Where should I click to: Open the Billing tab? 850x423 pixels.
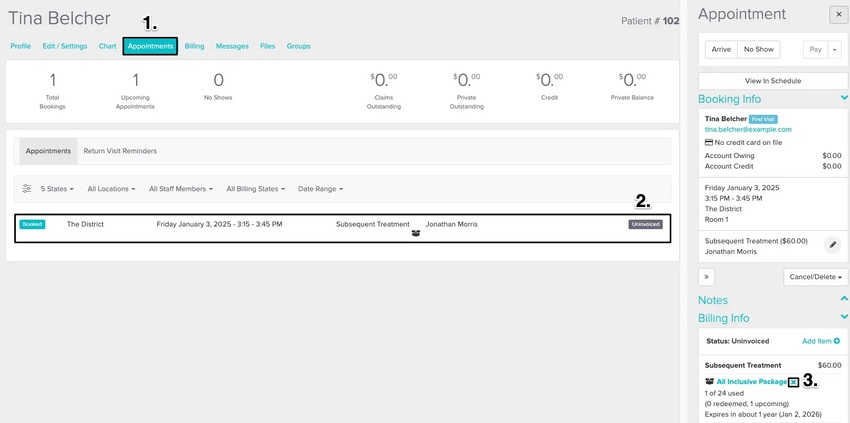pos(194,46)
